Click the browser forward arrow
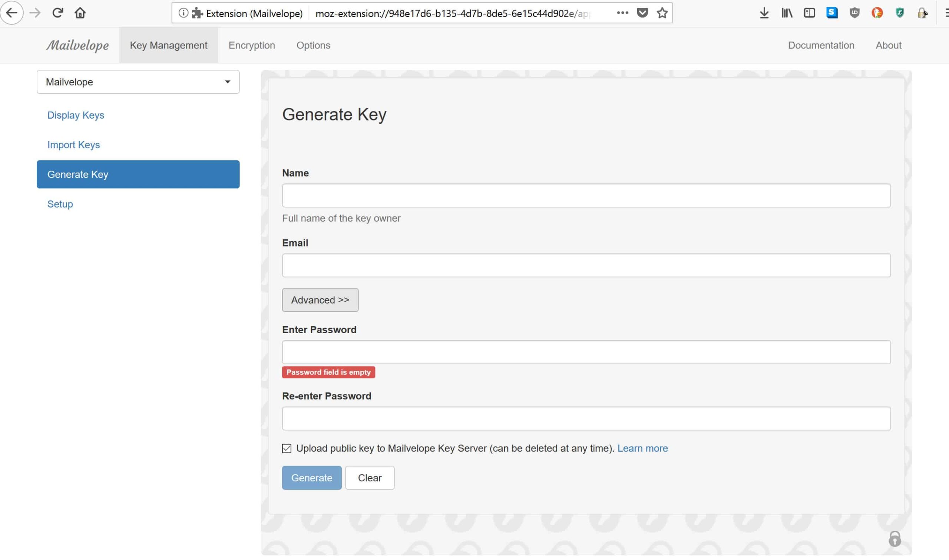The image size is (949, 560). point(35,13)
